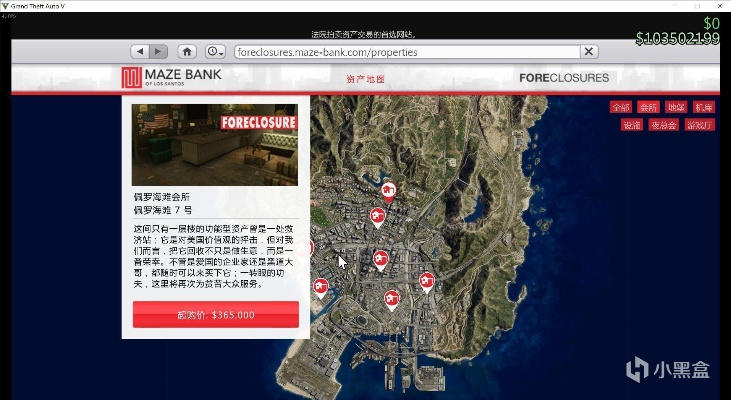This screenshot has width=731, height=400.
Task: Open the browser history clock dropdown
Action: coord(215,51)
